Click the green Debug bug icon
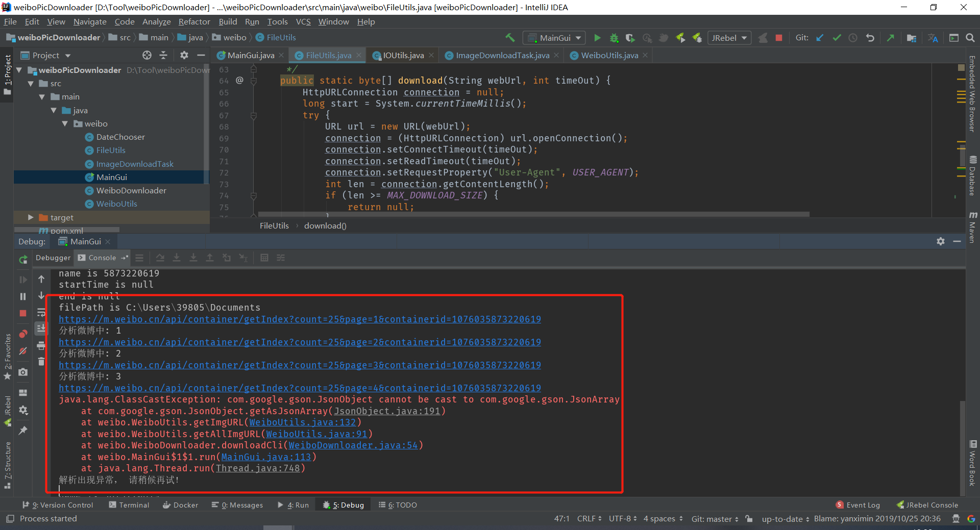 [x=614, y=38]
